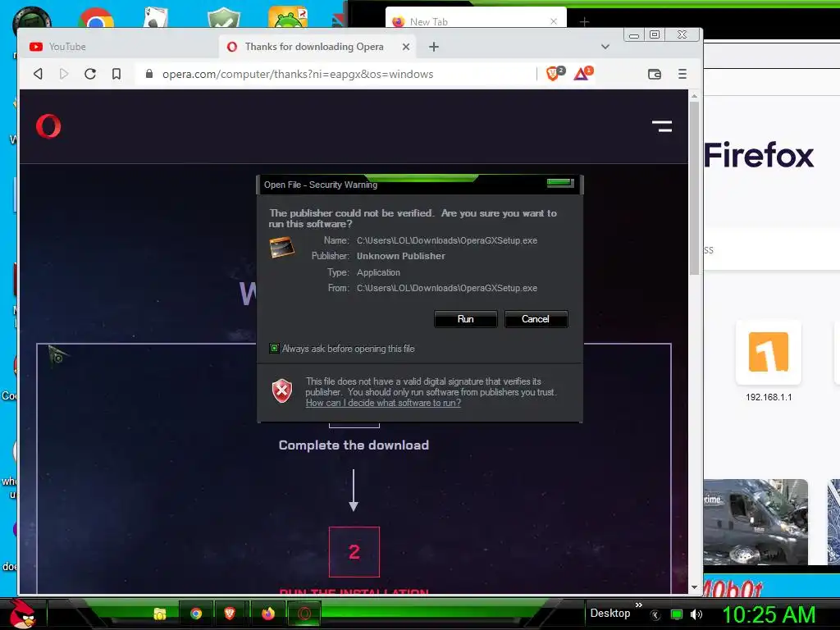Image resolution: width=840 pixels, height=630 pixels.
Task: Open the 192.168.1.1 shortcut tile in Firefox
Action: pos(768,353)
